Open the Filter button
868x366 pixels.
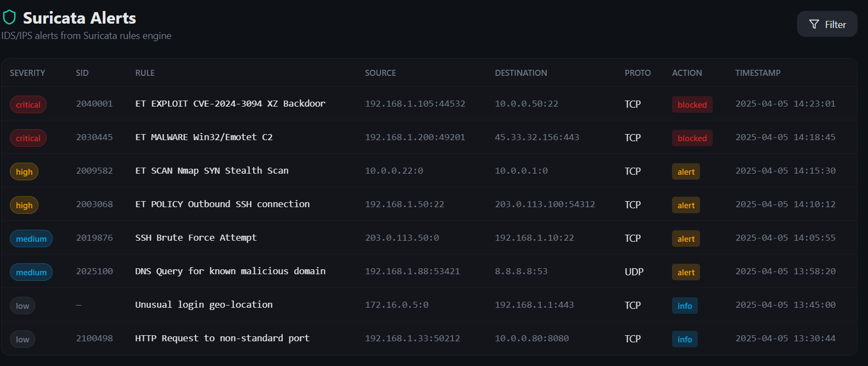coord(827,24)
